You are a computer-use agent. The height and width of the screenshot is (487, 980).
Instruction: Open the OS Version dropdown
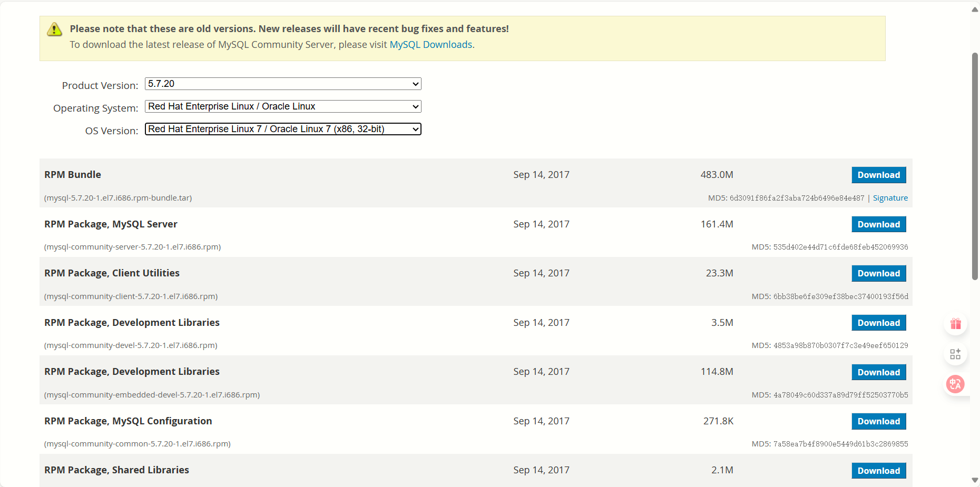pyautogui.click(x=283, y=129)
